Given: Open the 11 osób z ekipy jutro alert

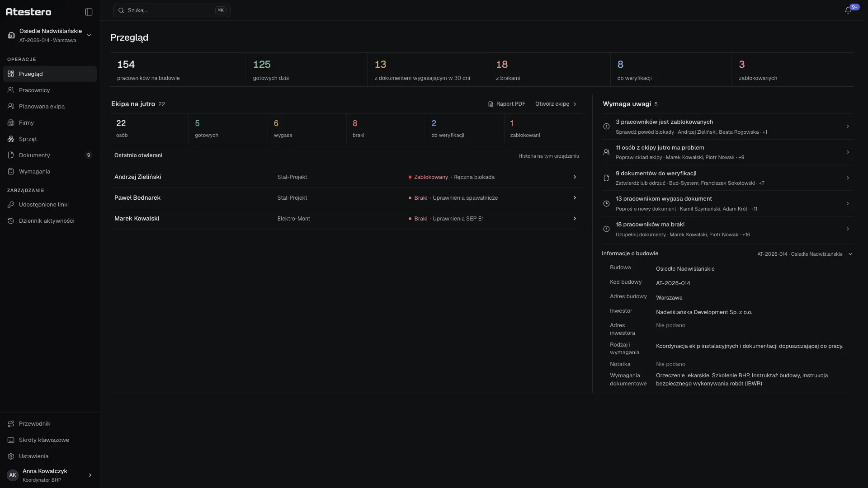Looking at the screenshot, I should click(x=727, y=152).
